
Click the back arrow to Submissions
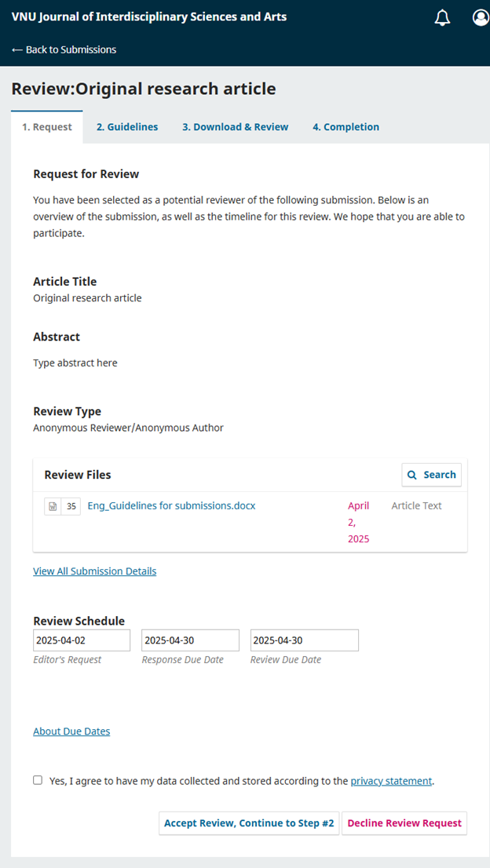pyautogui.click(x=17, y=49)
